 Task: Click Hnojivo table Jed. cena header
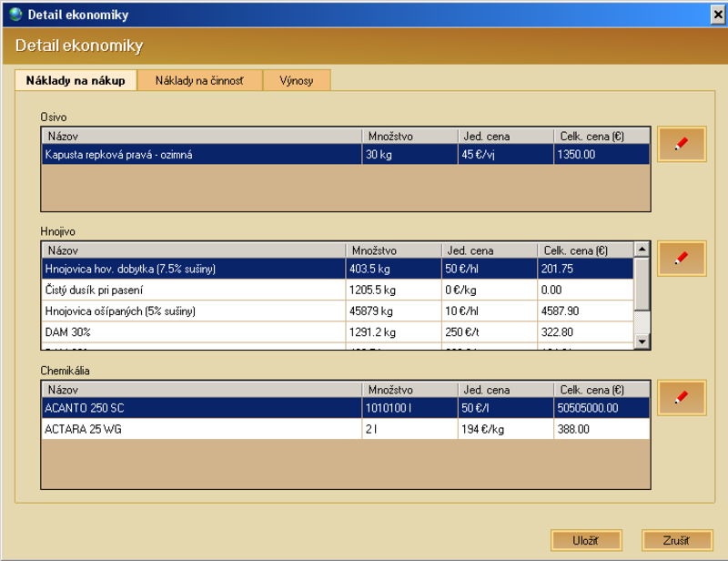click(x=490, y=250)
